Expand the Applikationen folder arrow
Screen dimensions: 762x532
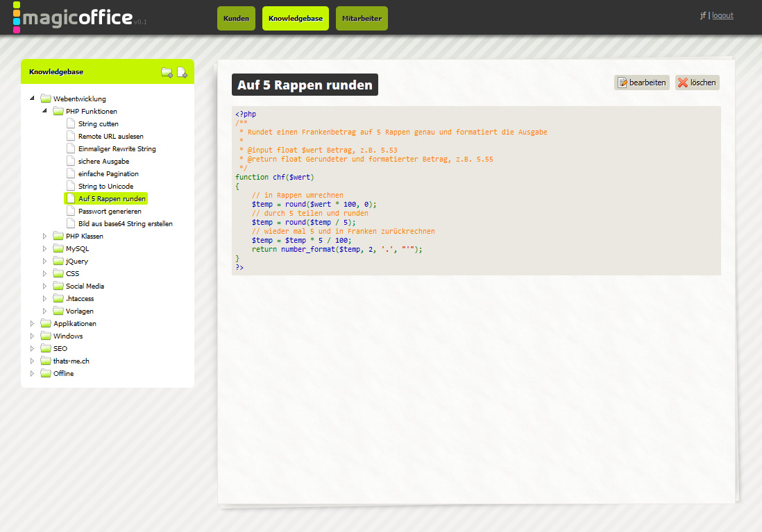point(33,324)
